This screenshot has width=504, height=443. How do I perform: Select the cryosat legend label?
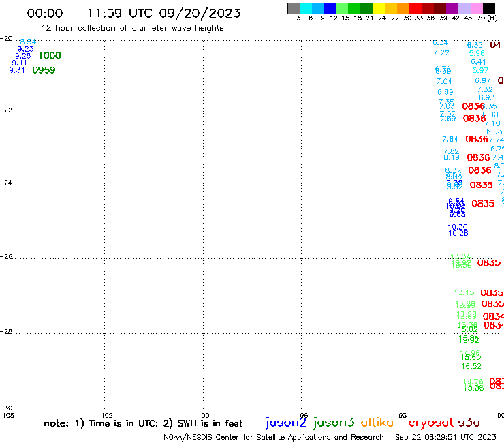(x=430, y=423)
